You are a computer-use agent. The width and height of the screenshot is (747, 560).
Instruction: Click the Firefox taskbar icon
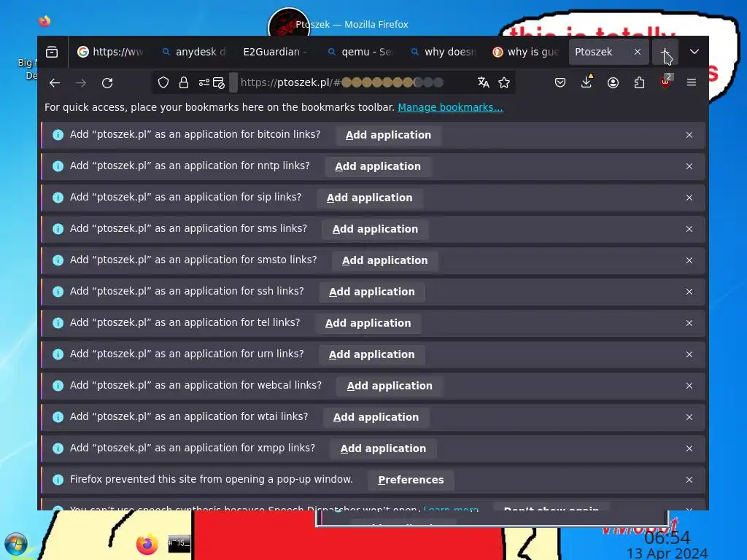[x=147, y=544]
